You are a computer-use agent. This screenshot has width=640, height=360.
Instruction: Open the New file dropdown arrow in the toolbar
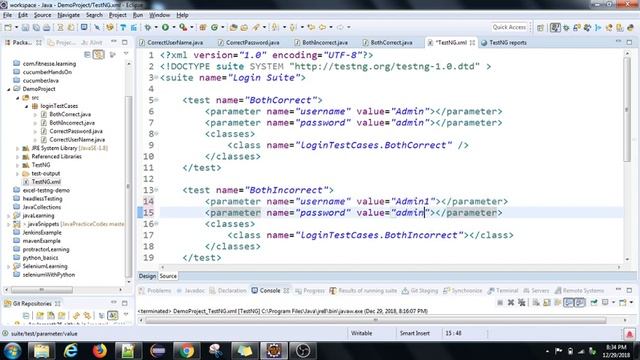pos(16,27)
